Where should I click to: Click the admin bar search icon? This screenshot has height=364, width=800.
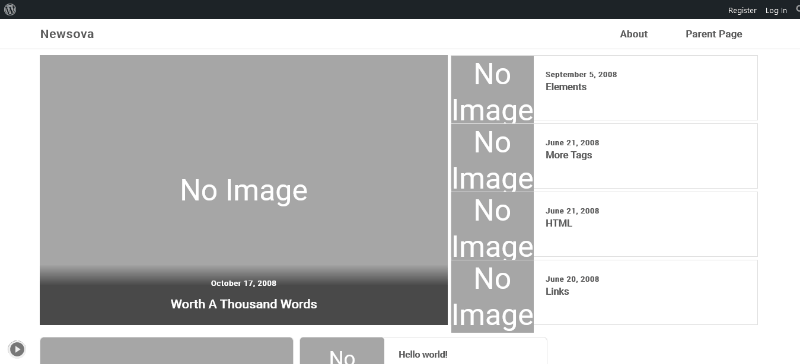coord(797,9)
